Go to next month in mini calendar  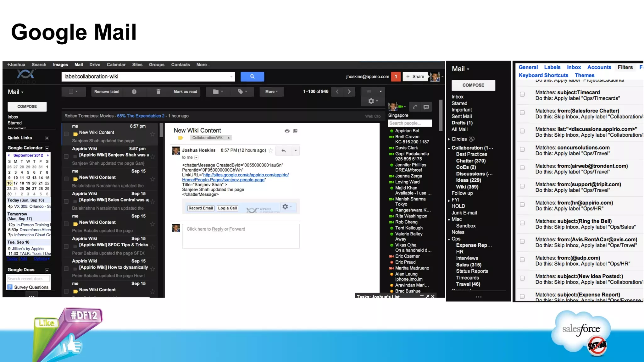(48, 155)
